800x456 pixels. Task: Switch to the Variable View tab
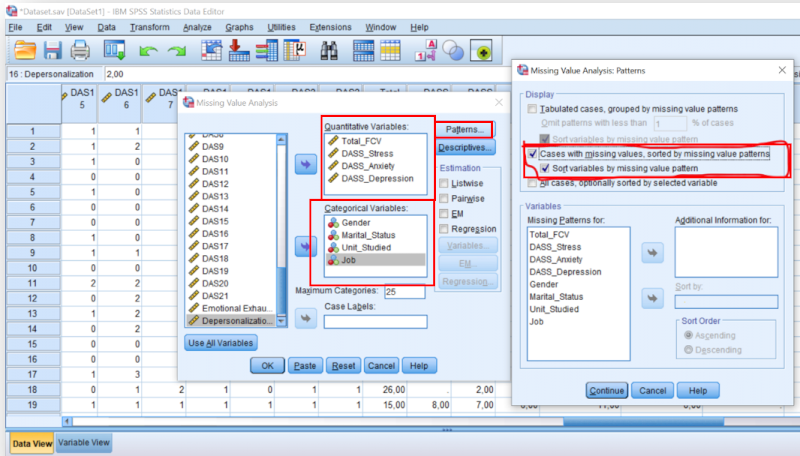point(84,442)
